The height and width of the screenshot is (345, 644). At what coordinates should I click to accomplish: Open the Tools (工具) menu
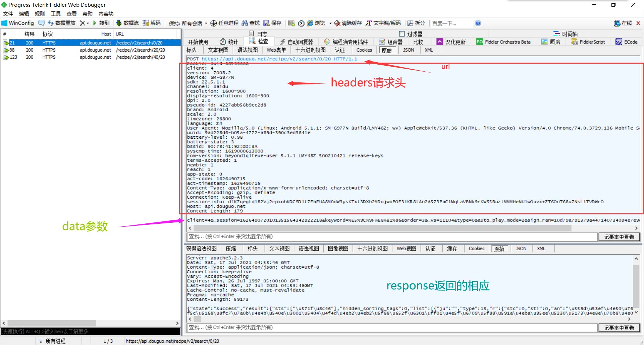point(56,14)
